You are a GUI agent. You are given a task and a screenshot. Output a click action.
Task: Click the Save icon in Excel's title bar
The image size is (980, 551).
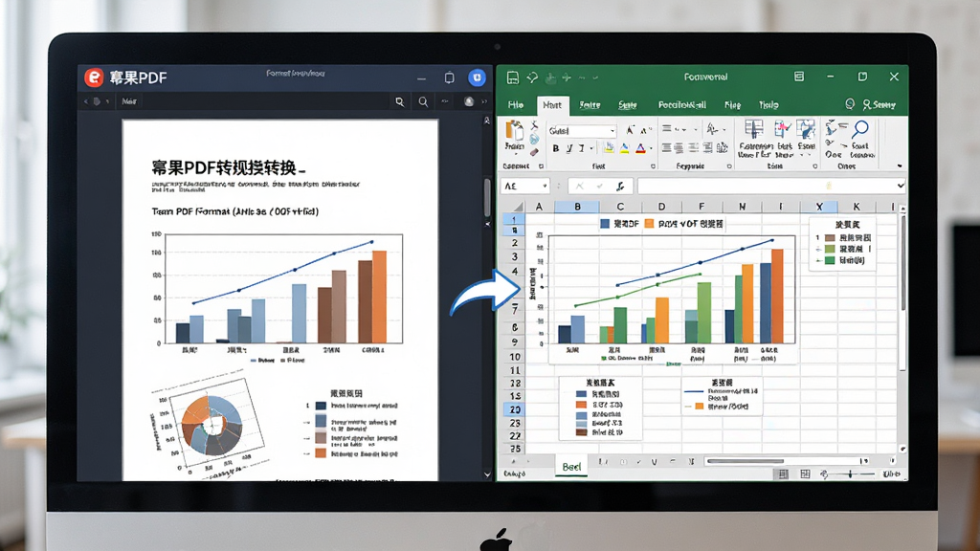coord(513,77)
